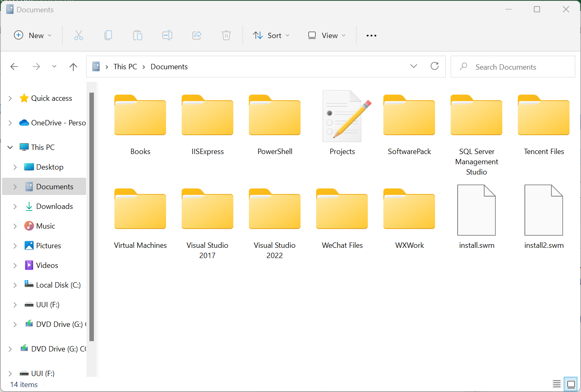Viewport: 581px width, 392px height.
Task: Select the Tencent Files folder
Action: (x=544, y=125)
